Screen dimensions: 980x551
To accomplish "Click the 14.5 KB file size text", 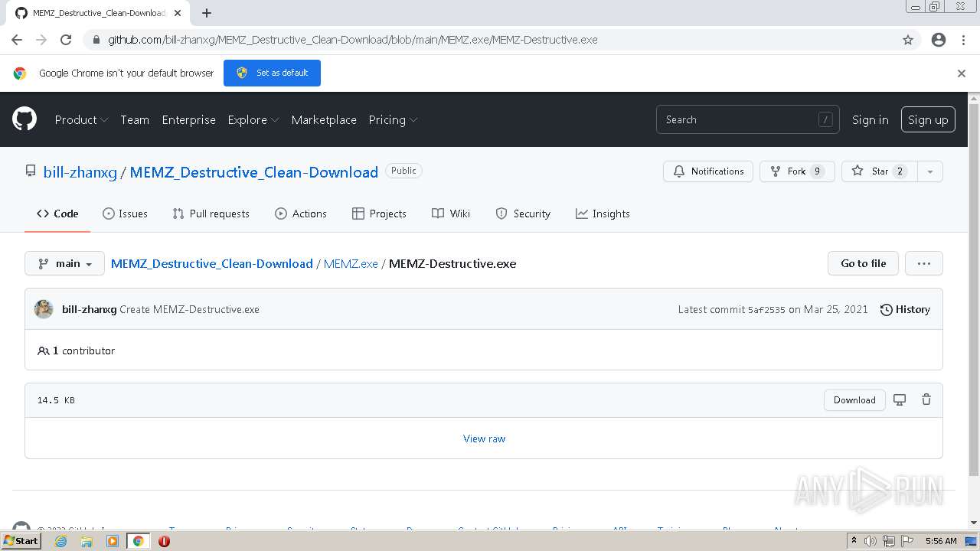I will [x=56, y=400].
